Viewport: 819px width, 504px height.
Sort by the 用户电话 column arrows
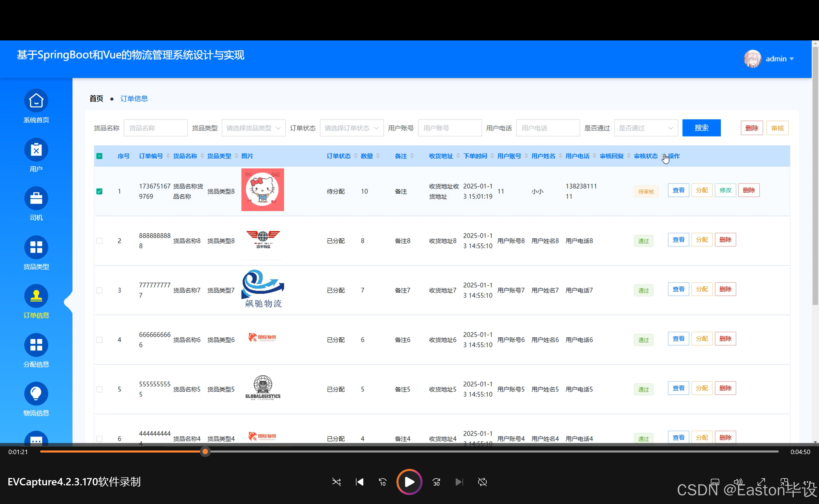pos(594,156)
